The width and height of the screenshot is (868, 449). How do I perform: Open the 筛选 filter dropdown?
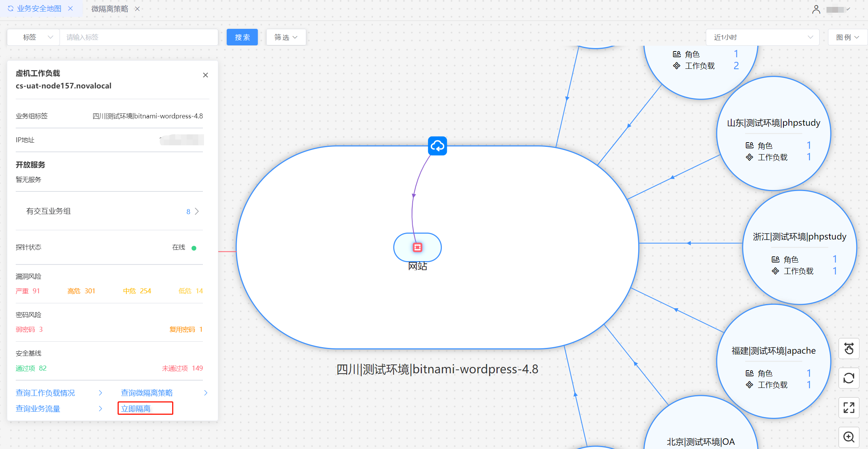coord(286,37)
